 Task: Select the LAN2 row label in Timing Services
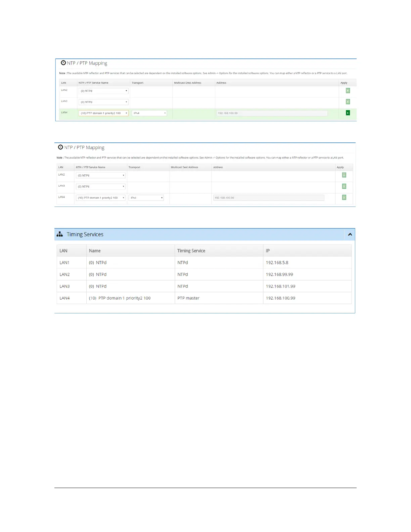(64, 274)
